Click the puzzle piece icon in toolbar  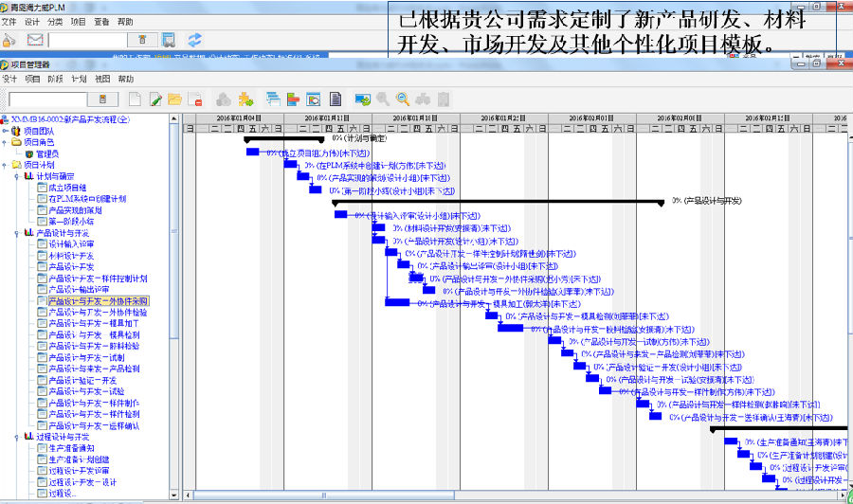(245, 99)
